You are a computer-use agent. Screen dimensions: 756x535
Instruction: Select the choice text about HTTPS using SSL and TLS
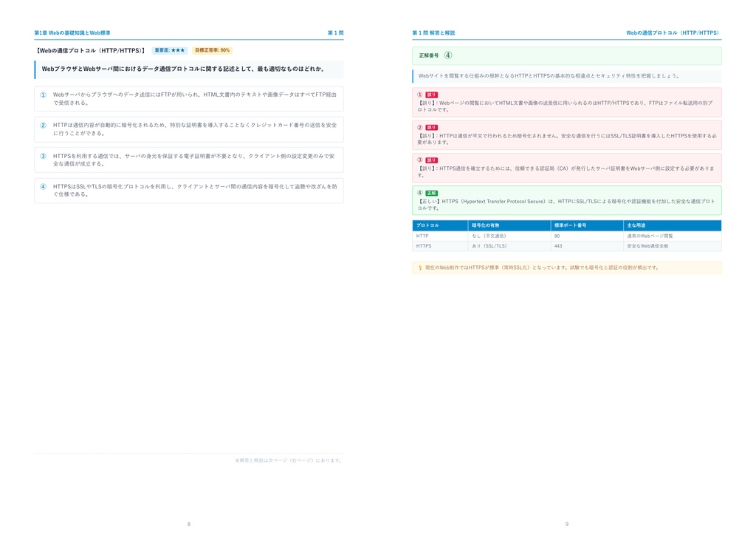click(195, 191)
